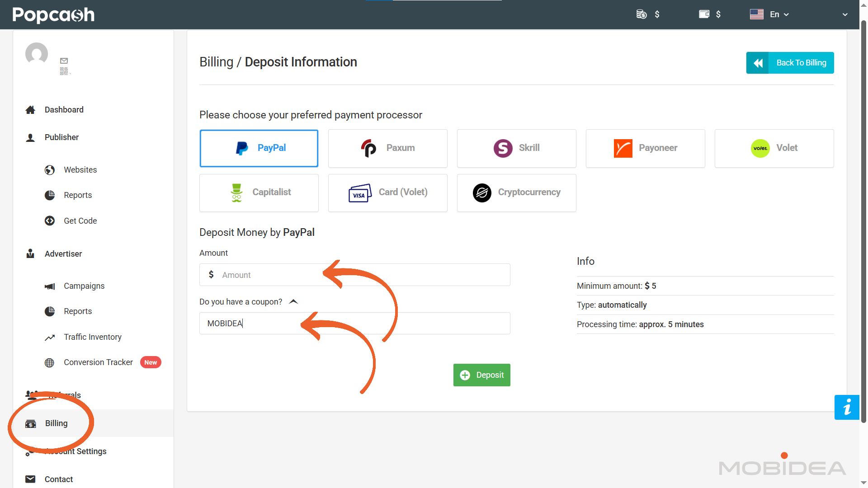Click the page vertical scrollbar

pos(863,221)
